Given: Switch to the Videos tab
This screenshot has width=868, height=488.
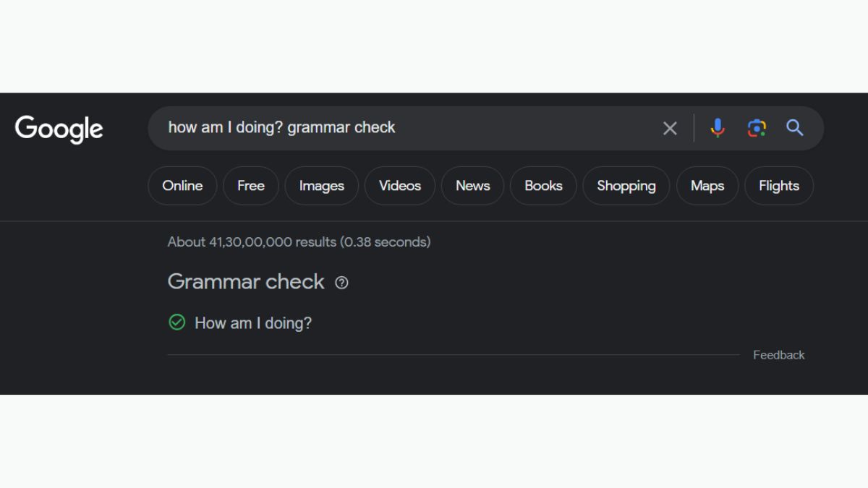Looking at the screenshot, I should coord(399,186).
